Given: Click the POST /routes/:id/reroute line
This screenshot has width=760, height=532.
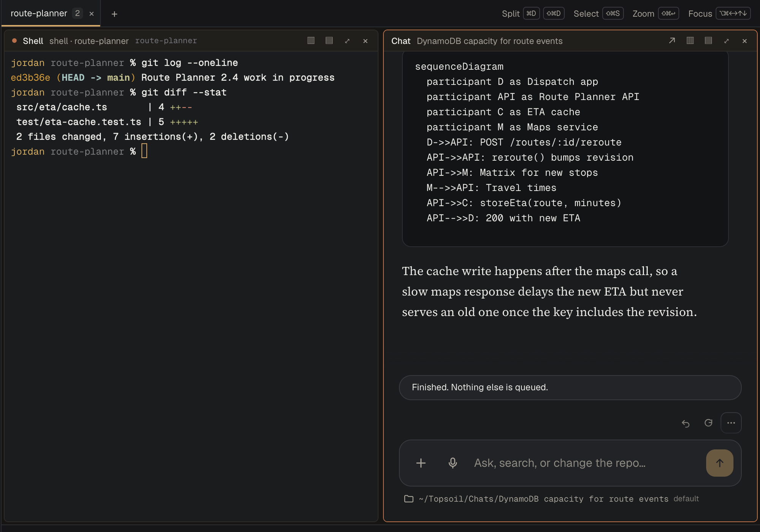Looking at the screenshot, I should click(524, 142).
